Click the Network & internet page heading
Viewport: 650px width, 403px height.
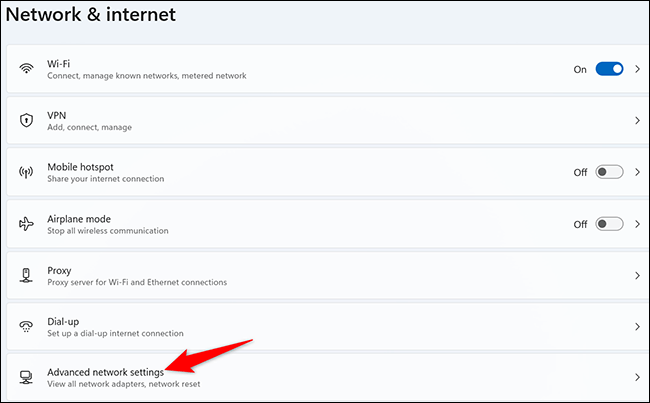pos(105,14)
